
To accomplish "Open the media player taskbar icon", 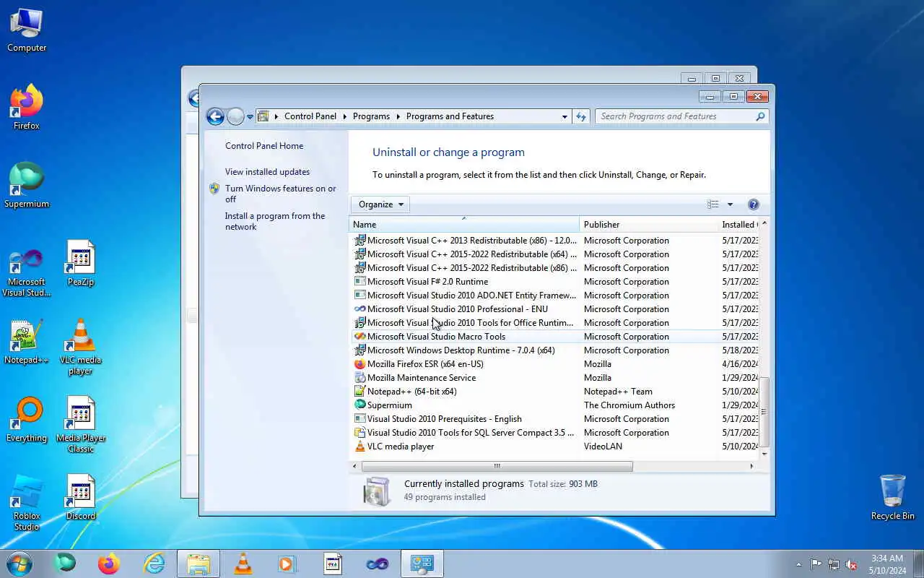I will coord(287,564).
